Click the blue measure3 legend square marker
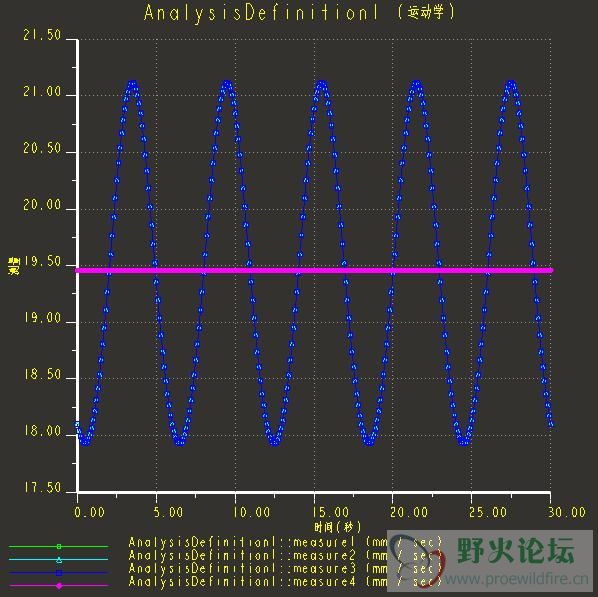Screen dimensions: 598x597 point(59,573)
